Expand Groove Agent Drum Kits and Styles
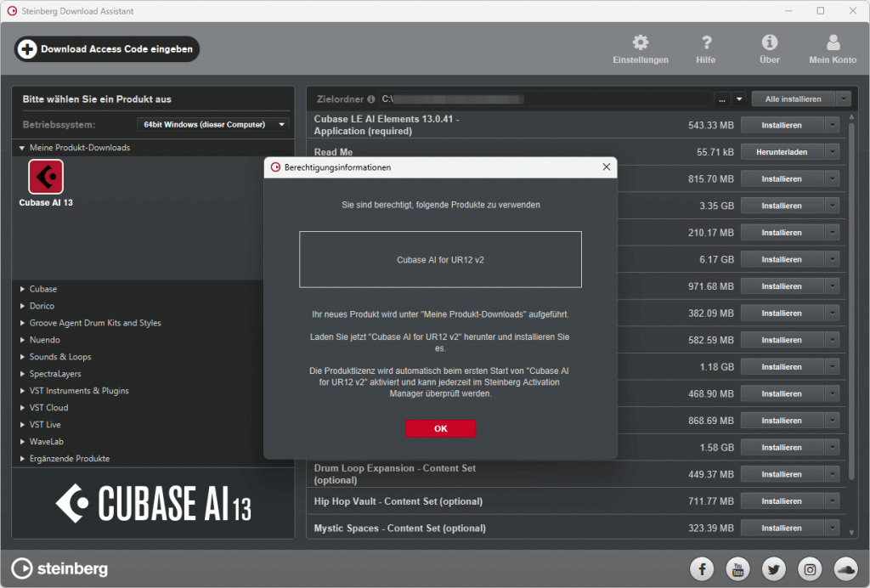The height and width of the screenshot is (588, 870). pos(22,323)
